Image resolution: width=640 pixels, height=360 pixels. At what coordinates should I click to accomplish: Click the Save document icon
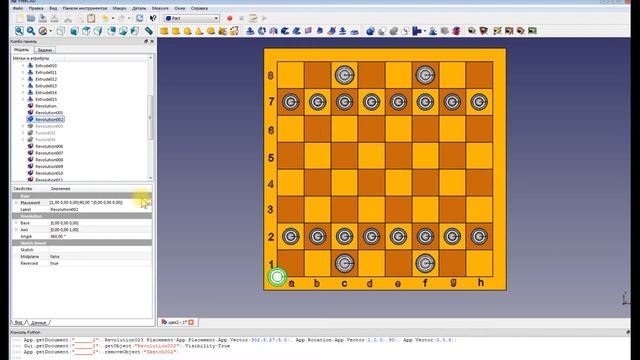pyautogui.click(x=42, y=18)
